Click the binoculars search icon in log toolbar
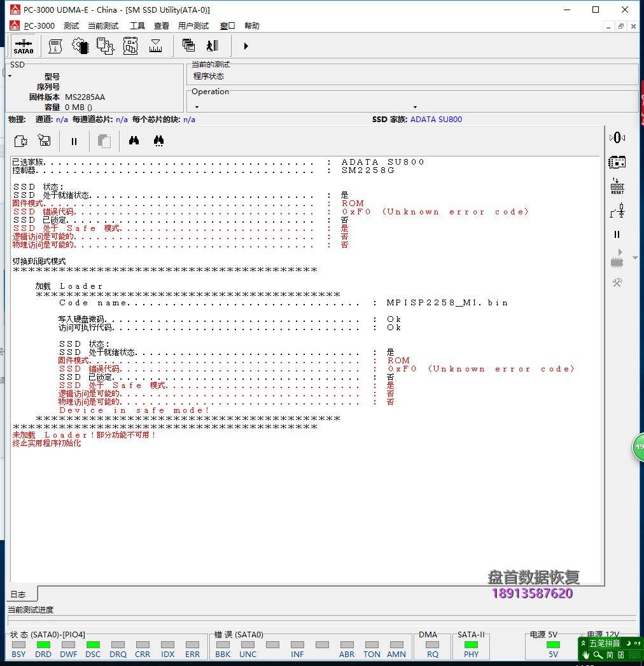 (134, 141)
